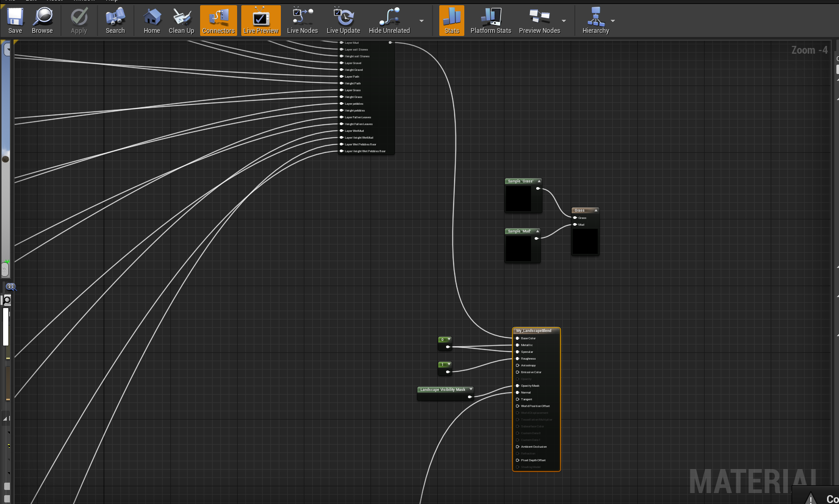Open the Platform Stats panel
Screen dimensions: 839x504
[x=490, y=21]
